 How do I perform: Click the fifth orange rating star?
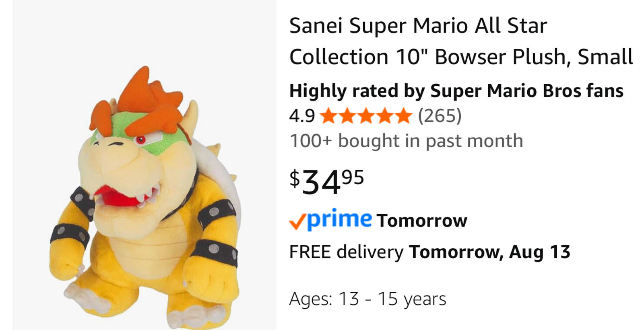tap(403, 116)
